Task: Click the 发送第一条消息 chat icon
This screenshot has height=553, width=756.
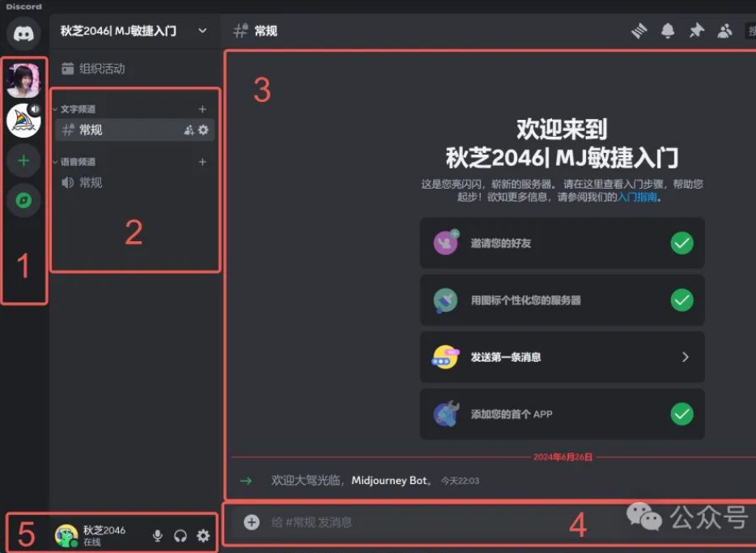Action: [x=446, y=357]
